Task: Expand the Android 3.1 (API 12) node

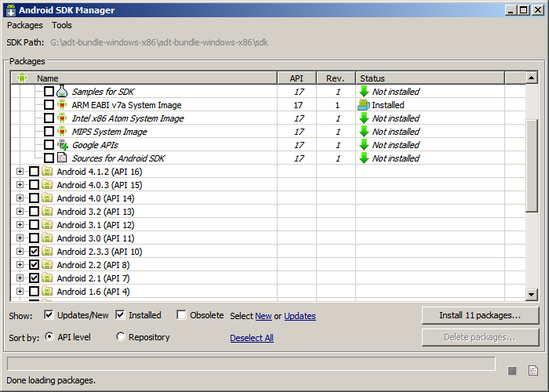Action: click(20, 224)
